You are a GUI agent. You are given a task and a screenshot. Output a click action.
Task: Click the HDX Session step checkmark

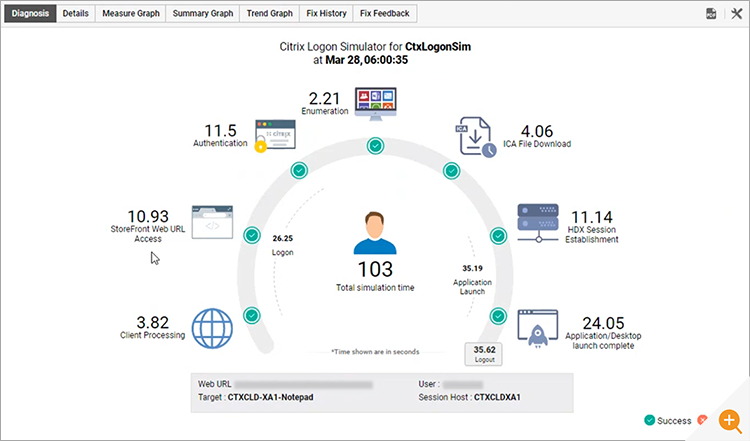click(498, 236)
